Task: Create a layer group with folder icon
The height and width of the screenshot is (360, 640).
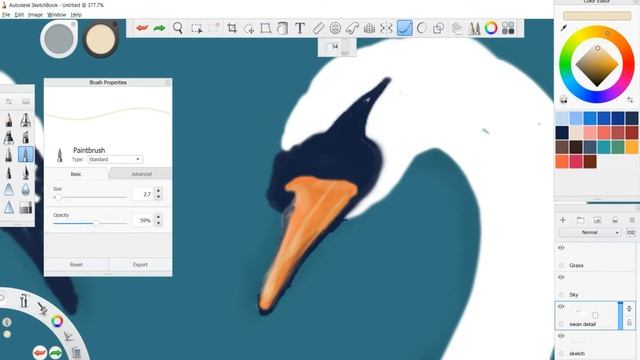Action: [580, 220]
